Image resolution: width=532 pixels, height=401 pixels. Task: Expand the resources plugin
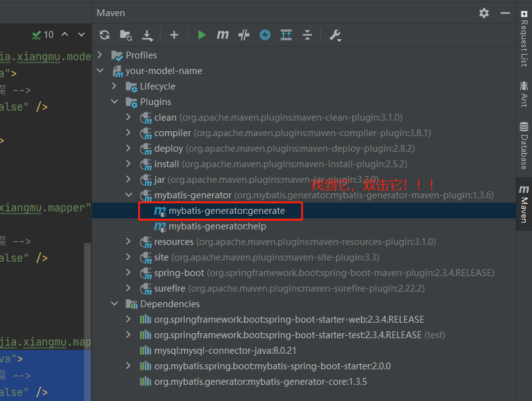(128, 241)
